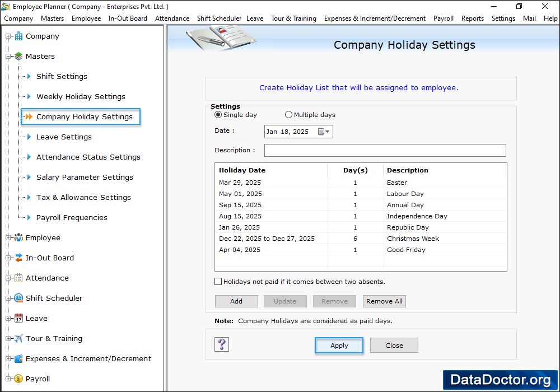Click the Remove All button
This screenshot has height=392, width=560.
[x=384, y=301]
